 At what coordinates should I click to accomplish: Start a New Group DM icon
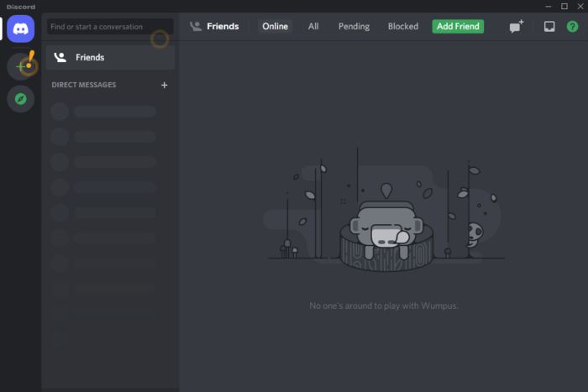click(517, 27)
